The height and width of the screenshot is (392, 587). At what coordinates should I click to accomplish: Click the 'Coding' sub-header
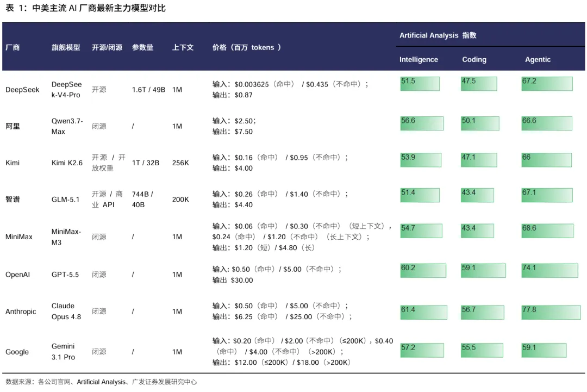click(474, 59)
